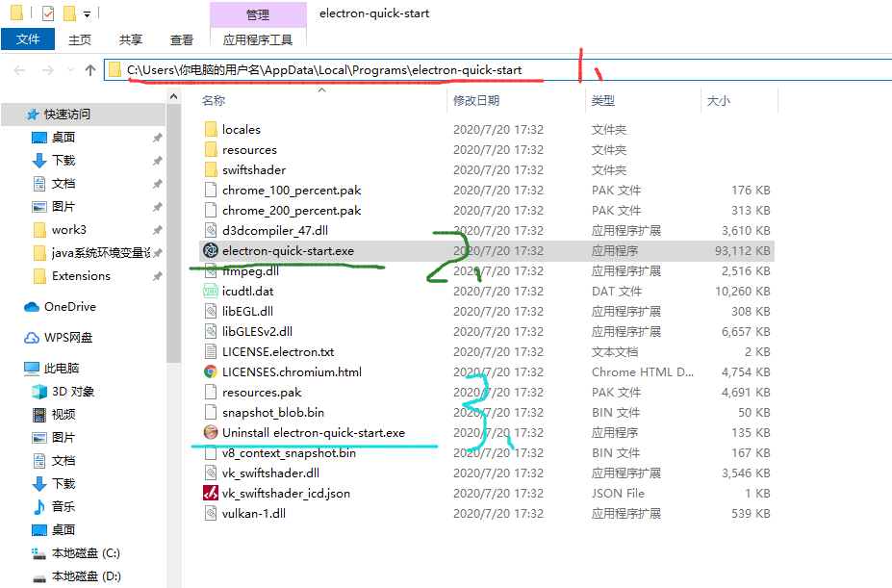
Task: Open 音乐 under This PC
Action: [x=64, y=506]
